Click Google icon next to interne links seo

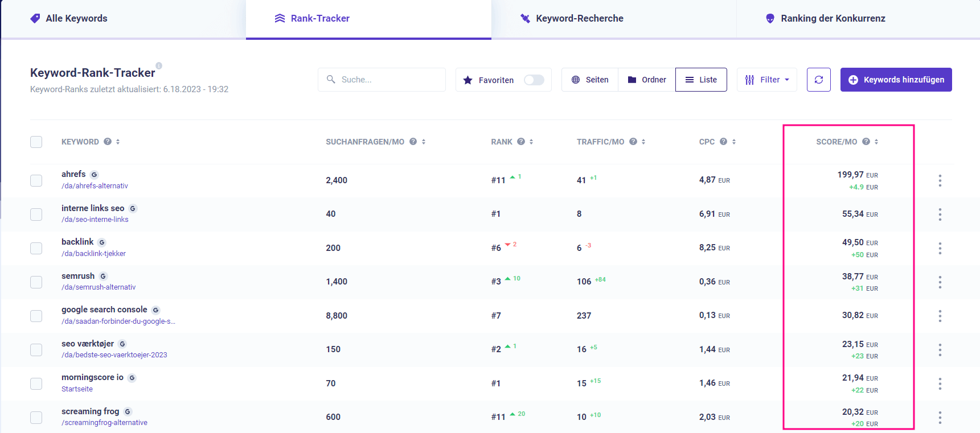133,209
